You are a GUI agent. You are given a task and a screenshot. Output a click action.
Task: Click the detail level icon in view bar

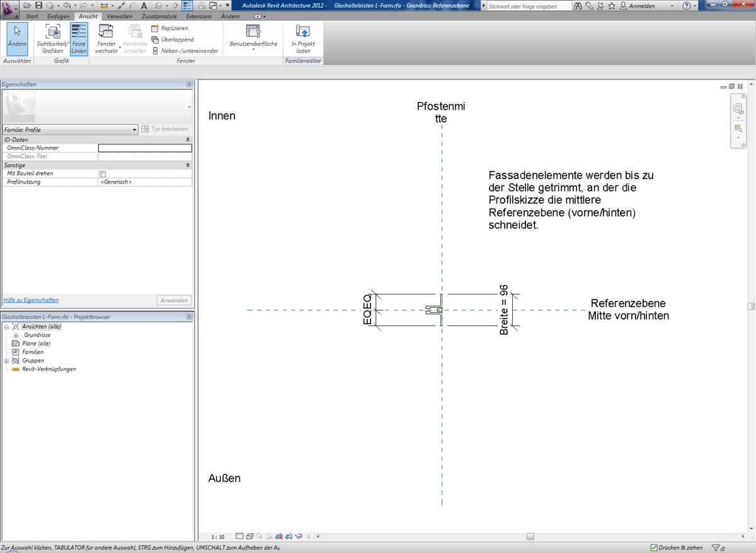tap(239, 537)
